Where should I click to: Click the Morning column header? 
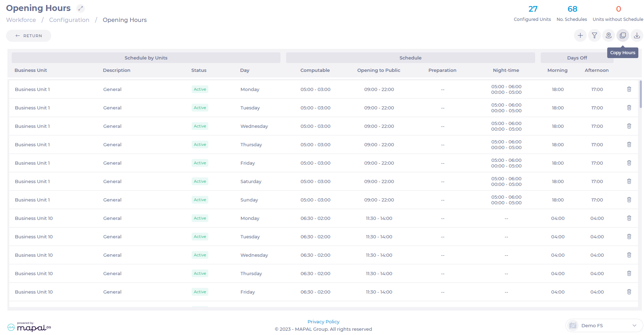(x=557, y=70)
